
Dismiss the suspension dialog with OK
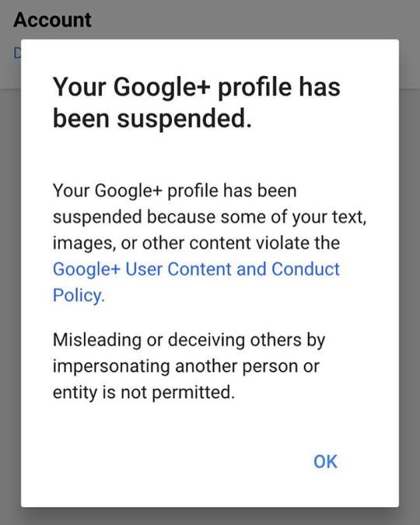coord(325,462)
